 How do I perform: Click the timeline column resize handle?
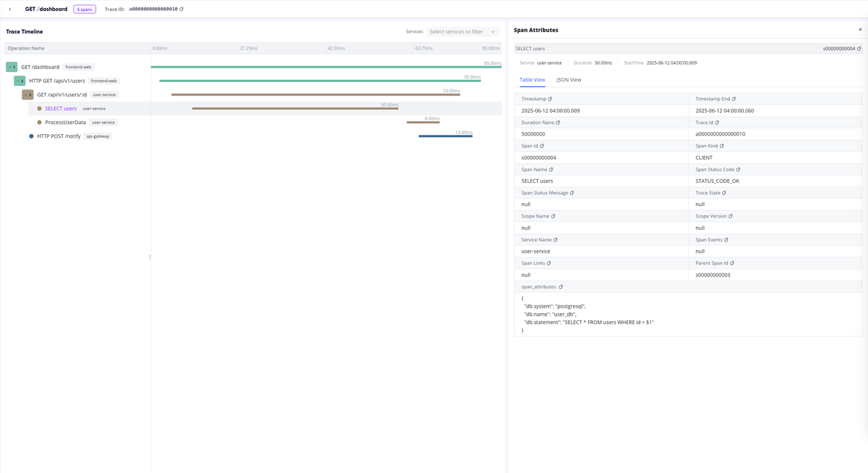(x=150, y=257)
